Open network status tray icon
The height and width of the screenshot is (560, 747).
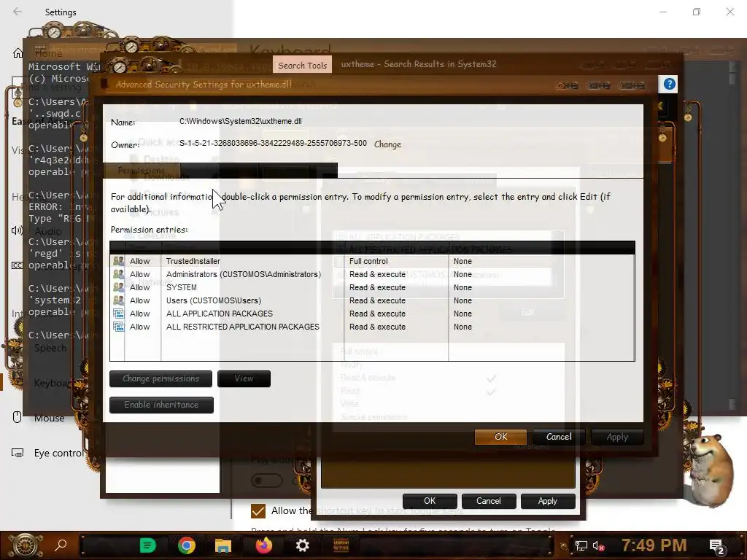tap(581, 545)
